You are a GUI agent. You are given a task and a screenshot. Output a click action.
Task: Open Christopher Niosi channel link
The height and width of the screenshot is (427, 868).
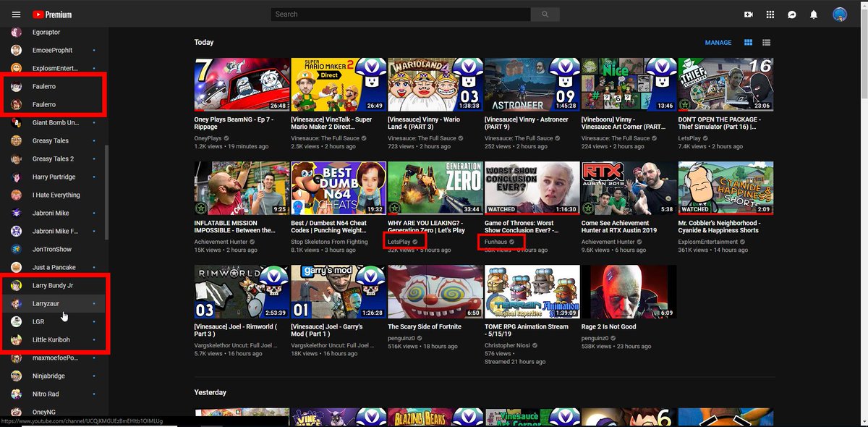point(510,347)
